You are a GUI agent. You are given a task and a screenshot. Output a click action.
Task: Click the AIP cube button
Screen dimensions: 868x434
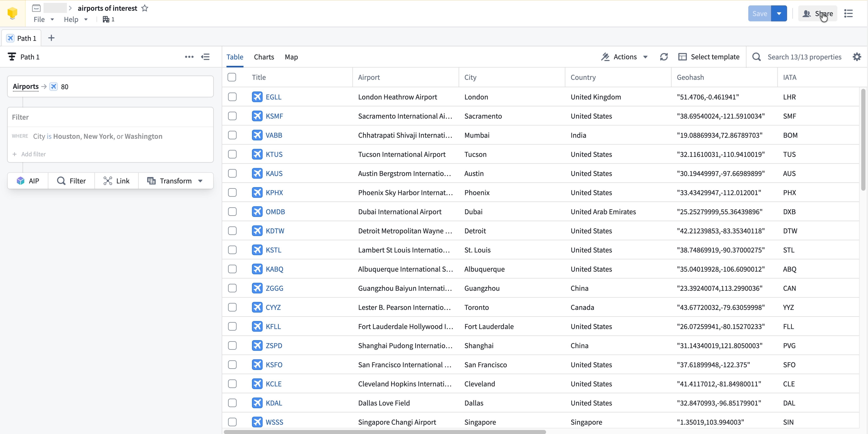tap(28, 181)
